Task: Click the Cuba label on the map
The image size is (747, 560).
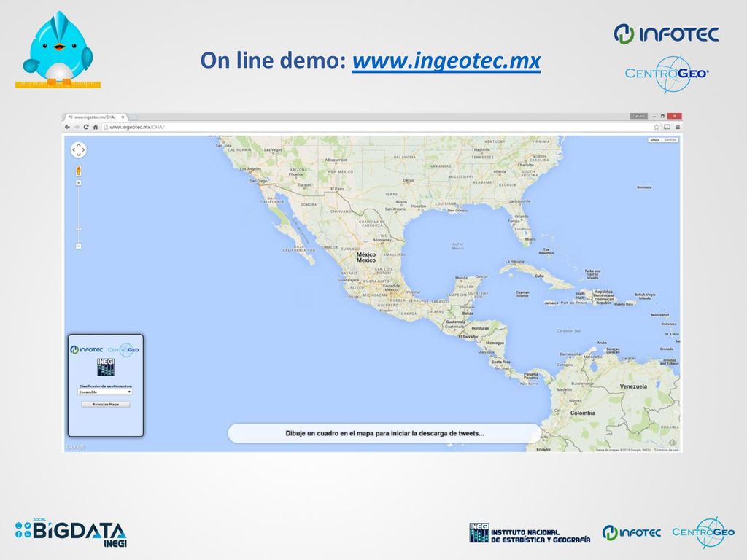Action: 539,276
